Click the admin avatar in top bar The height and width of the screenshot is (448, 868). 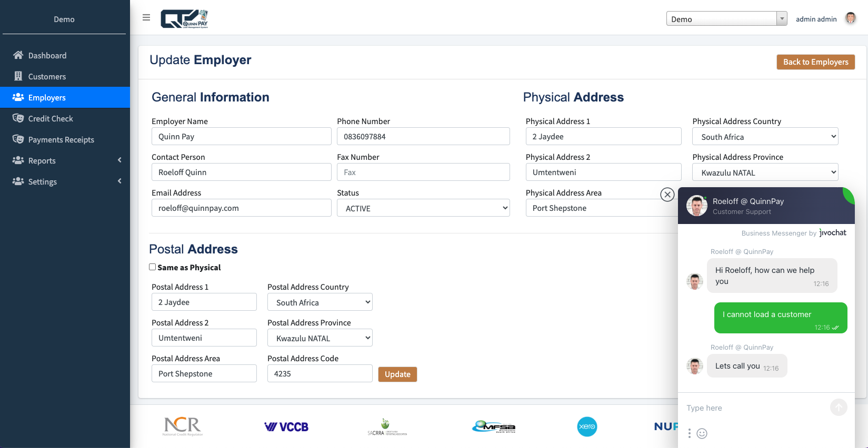pos(851,18)
